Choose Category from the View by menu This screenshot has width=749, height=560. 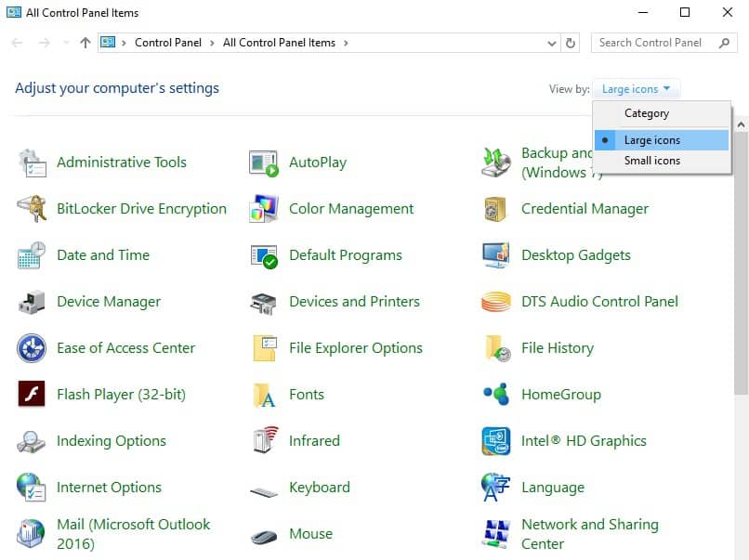click(x=647, y=113)
